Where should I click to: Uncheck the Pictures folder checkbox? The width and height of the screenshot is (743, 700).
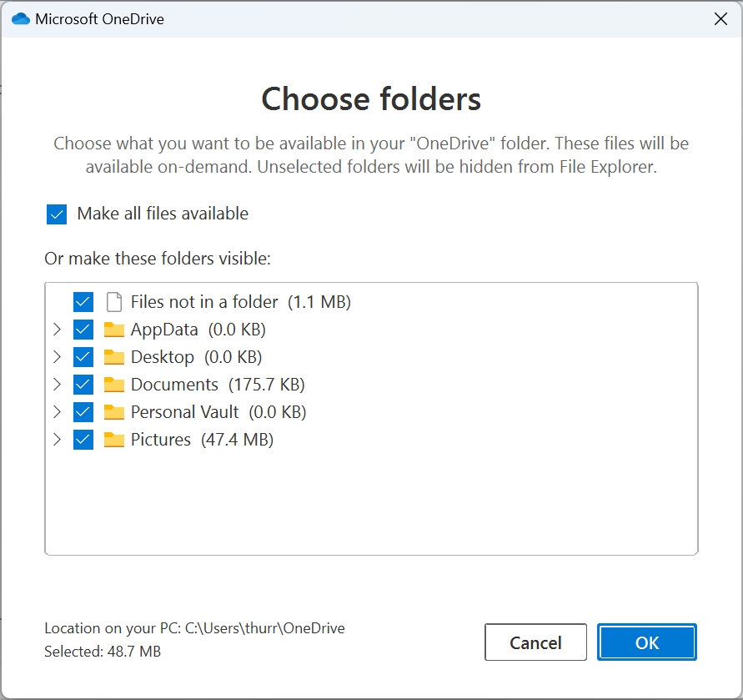click(x=83, y=440)
